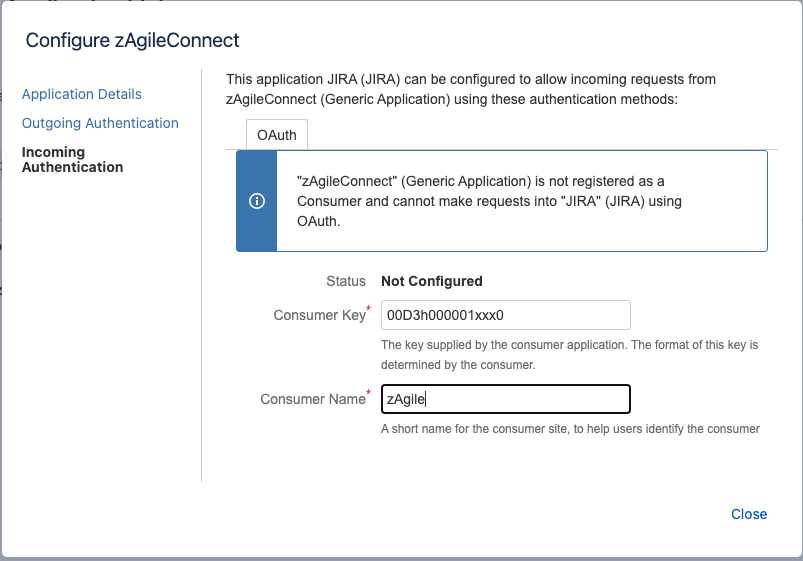Click the red asterisk beside Consumer Key
This screenshot has height=561, width=803.
tap(369, 309)
